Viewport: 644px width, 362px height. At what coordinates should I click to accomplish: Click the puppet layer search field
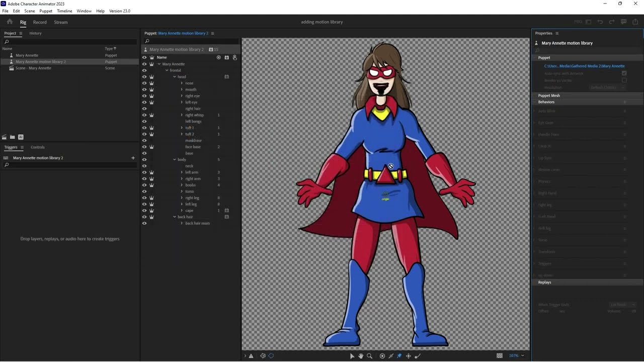(x=191, y=41)
